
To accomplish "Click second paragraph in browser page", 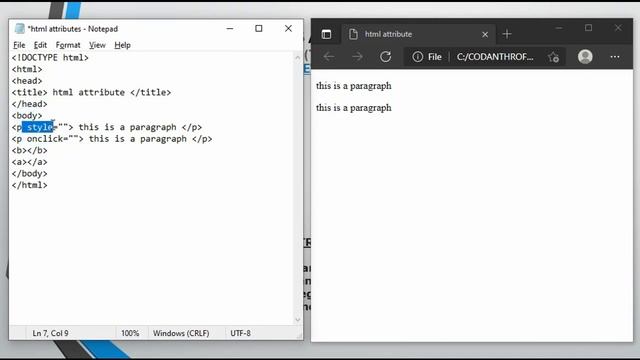I will click(x=353, y=108).
